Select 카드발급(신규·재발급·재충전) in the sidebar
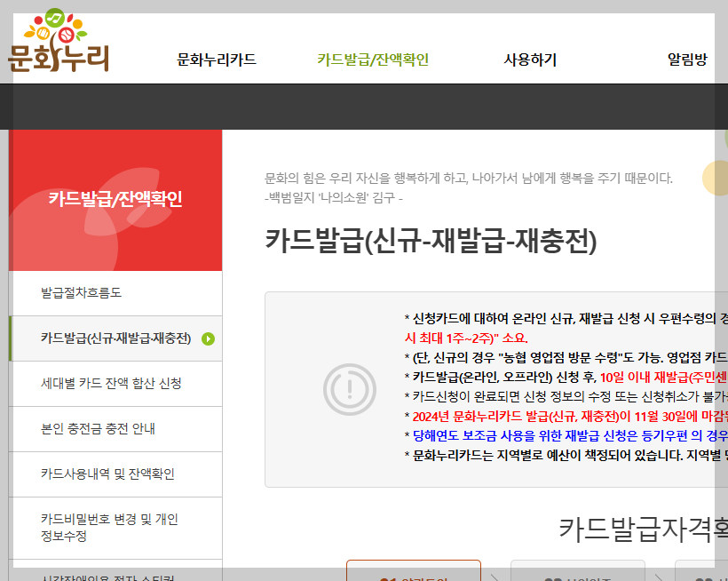 tap(115, 338)
